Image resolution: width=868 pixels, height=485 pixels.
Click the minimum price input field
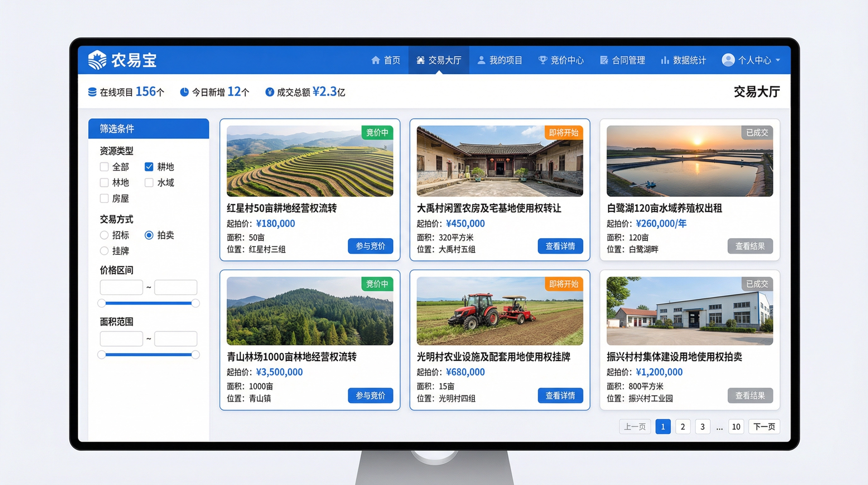click(x=121, y=287)
